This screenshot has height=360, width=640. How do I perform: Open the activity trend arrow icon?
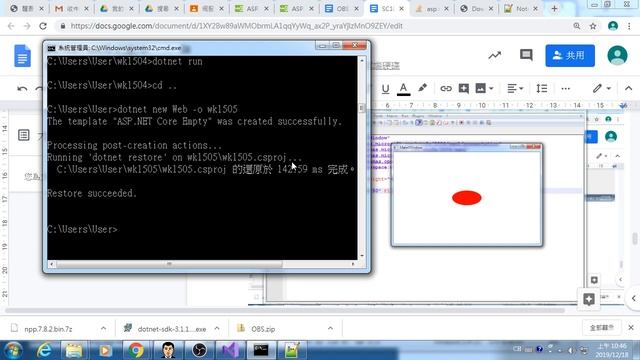(495, 55)
